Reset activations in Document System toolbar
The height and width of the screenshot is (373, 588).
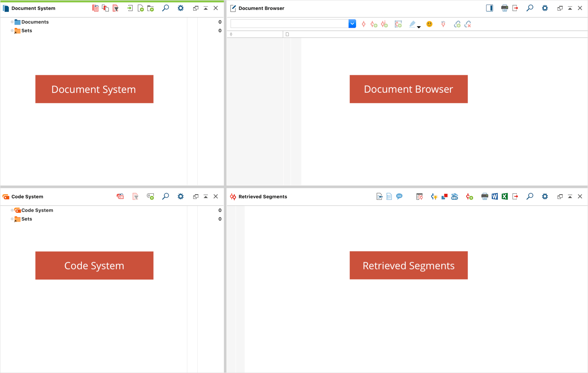pos(95,8)
